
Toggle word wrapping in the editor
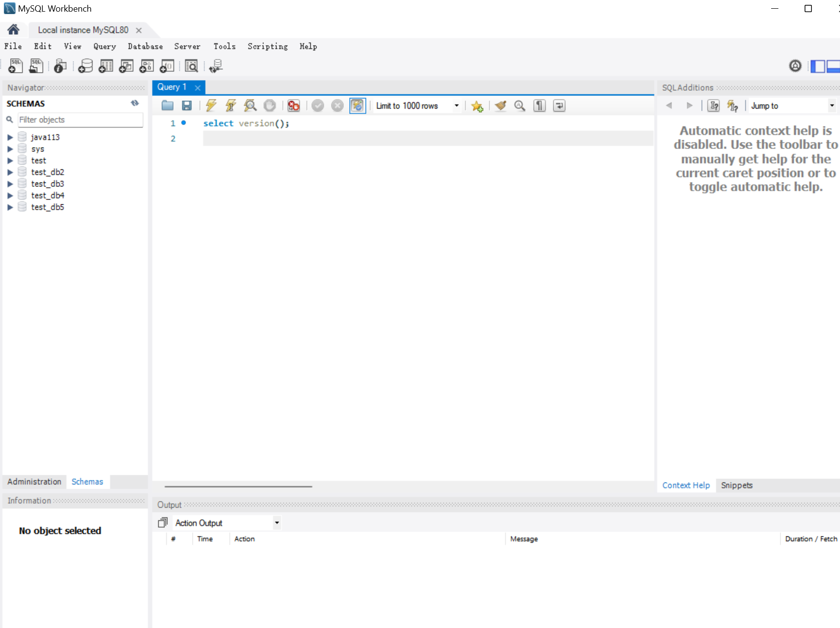click(559, 105)
